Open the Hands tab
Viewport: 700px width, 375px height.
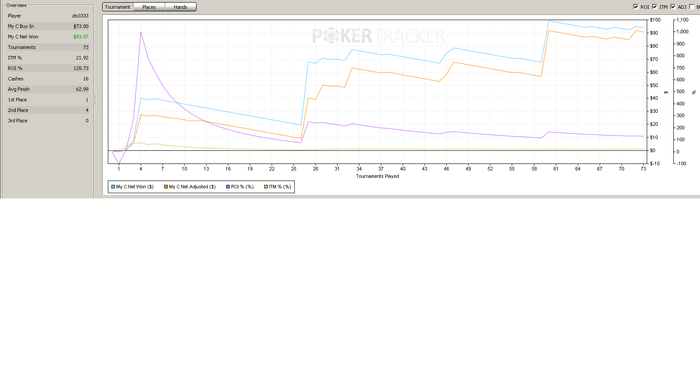(x=180, y=7)
